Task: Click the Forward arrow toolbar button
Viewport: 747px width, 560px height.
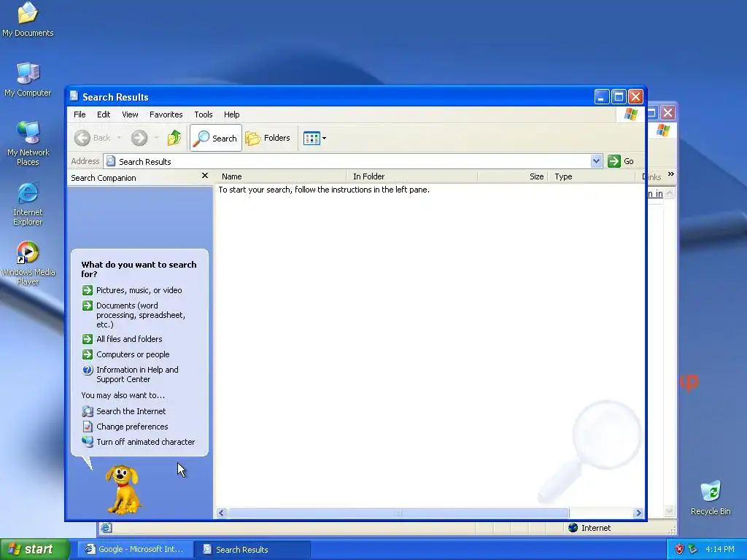Action: (139, 138)
